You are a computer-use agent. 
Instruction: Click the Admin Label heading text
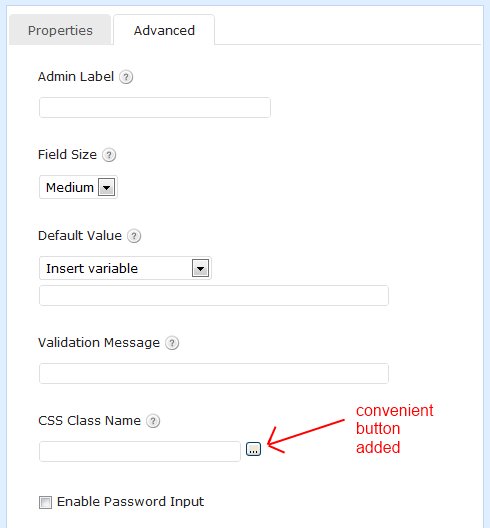pyautogui.click(x=76, y=77)
